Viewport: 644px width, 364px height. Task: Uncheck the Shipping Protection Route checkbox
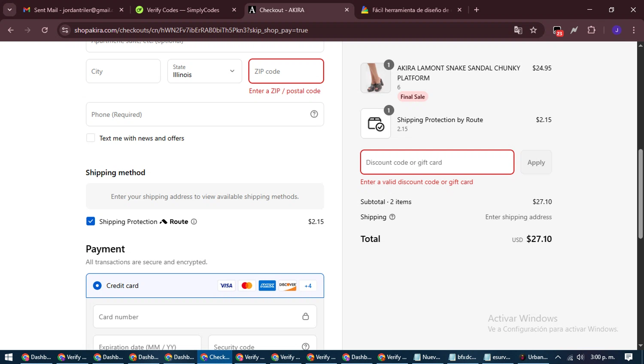(91, 221)
